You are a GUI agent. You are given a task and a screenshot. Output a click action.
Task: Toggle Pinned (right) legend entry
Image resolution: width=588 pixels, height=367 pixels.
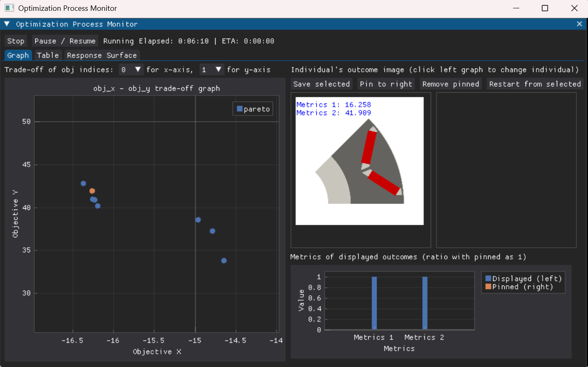click(519, 287)
